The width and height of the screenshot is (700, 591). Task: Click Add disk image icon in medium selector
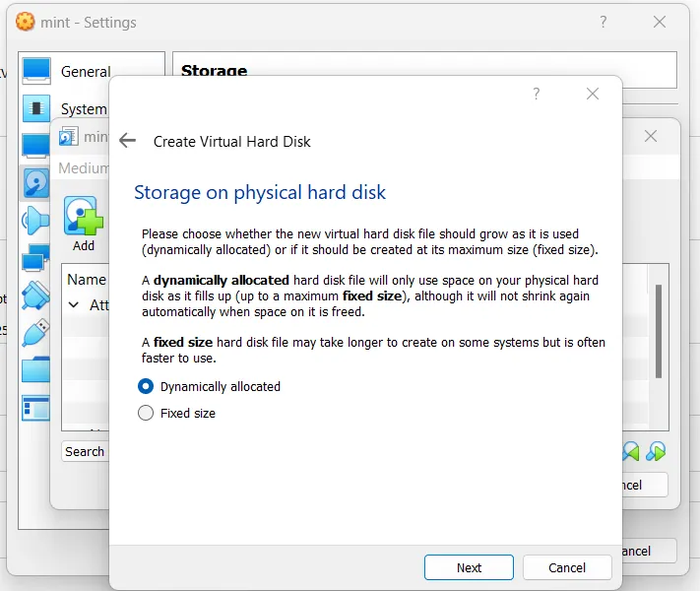(84, 216)
